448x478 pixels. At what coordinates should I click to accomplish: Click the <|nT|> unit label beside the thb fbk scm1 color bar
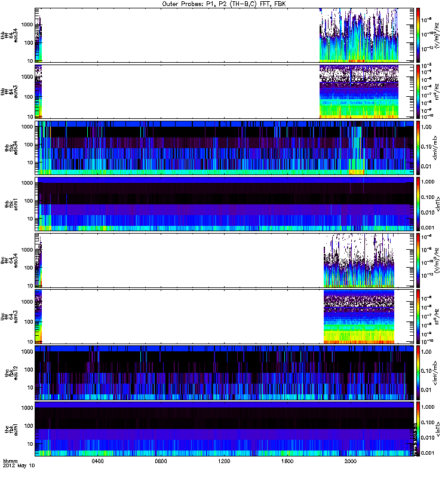click(438, 204)
